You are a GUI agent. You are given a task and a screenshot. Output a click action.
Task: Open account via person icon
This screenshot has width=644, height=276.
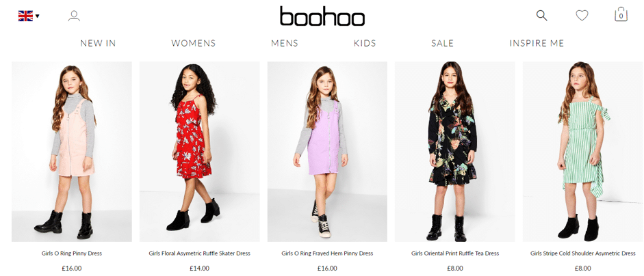point(74,16)
